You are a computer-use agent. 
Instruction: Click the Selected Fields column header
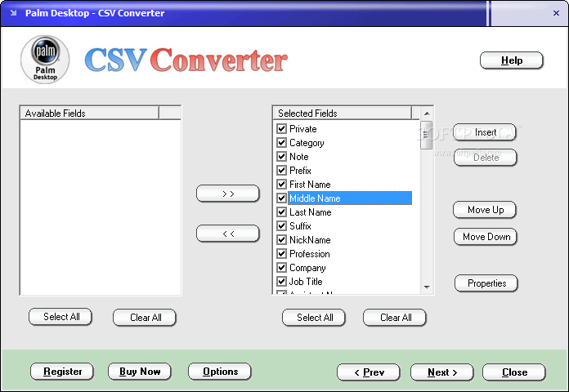[x=343, y=114]
